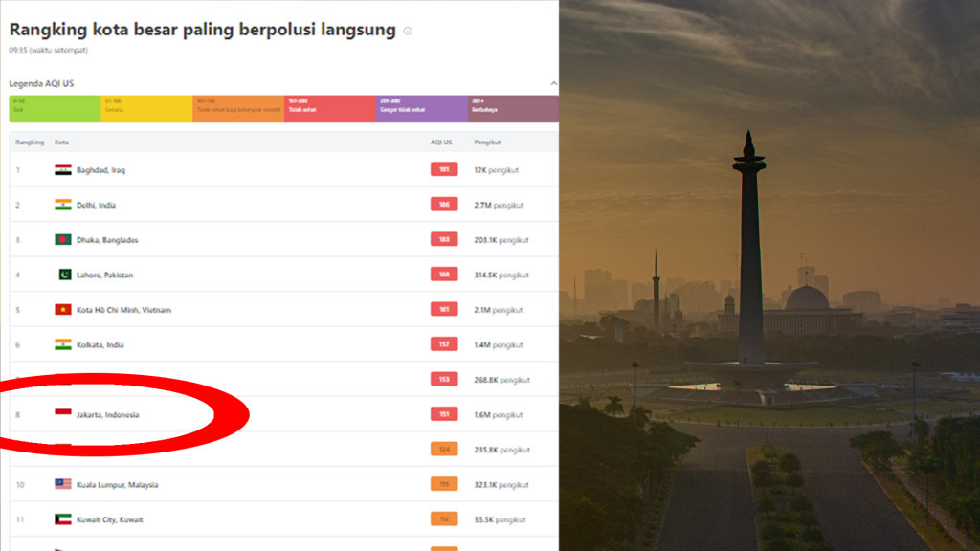Click the Vietnam flag icon

tap(62, 310)
